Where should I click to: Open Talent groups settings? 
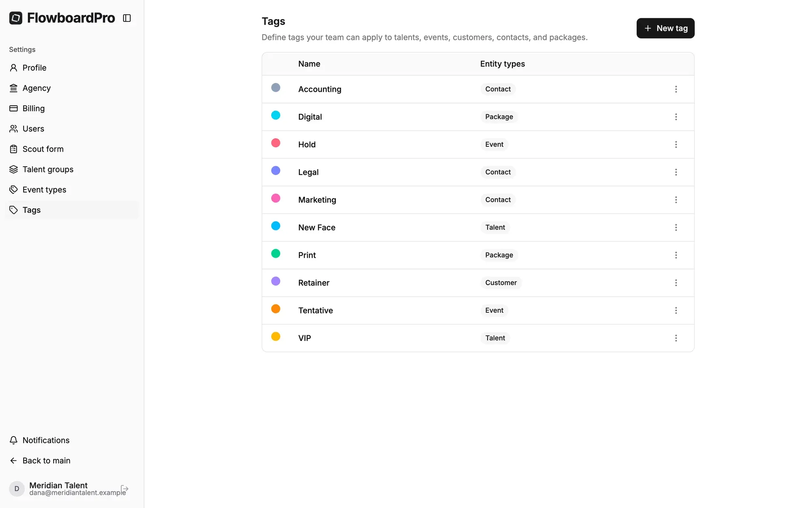pos(72,169)
